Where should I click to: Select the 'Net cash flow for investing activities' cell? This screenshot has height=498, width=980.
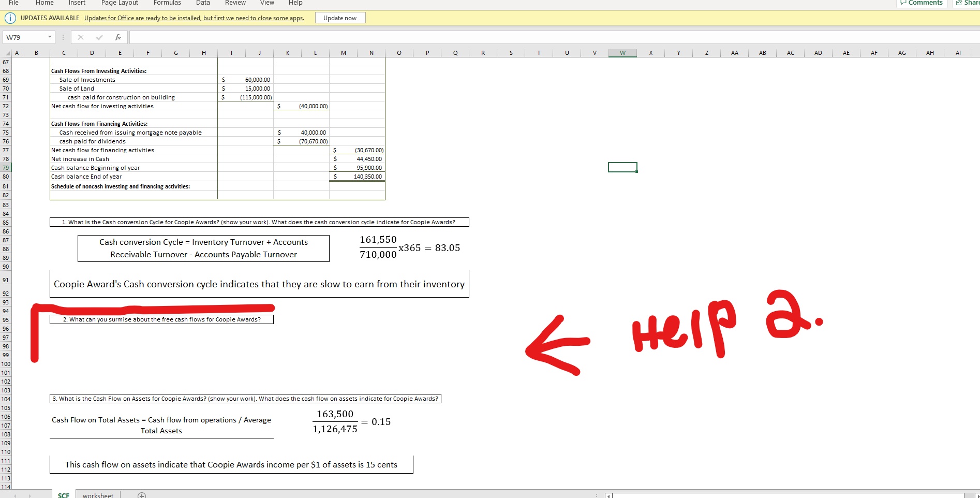click(x=134, y=106)
